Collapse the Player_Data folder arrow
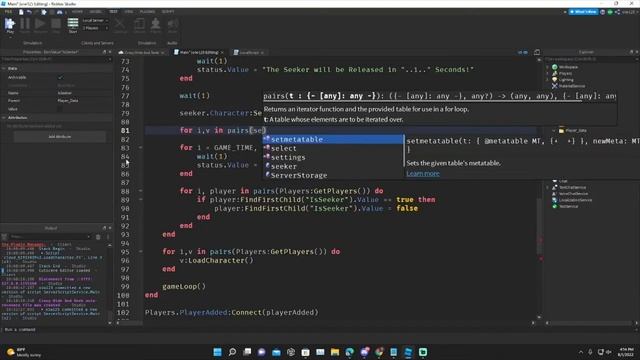The image size is (640, 360). coord(554,131)
